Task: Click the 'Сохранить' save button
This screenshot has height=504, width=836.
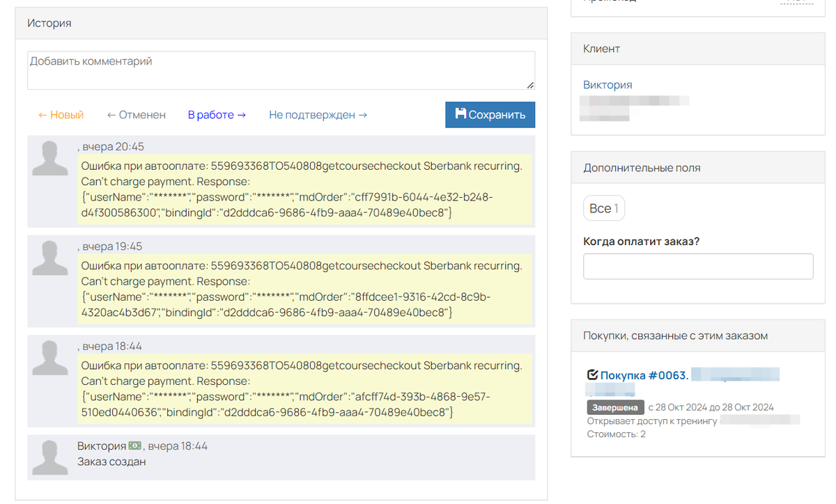Action: [x=490, y=115]
